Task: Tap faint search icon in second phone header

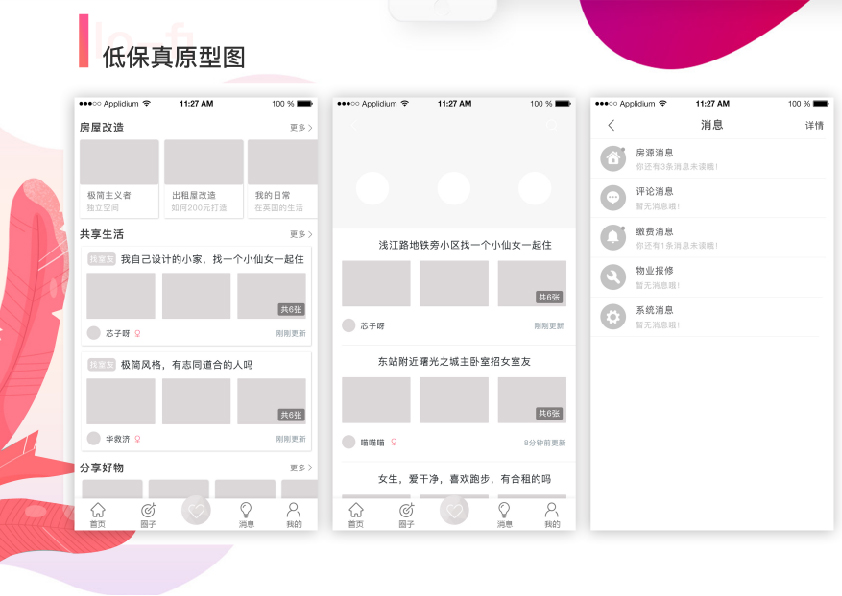Action: click(551, 126)
